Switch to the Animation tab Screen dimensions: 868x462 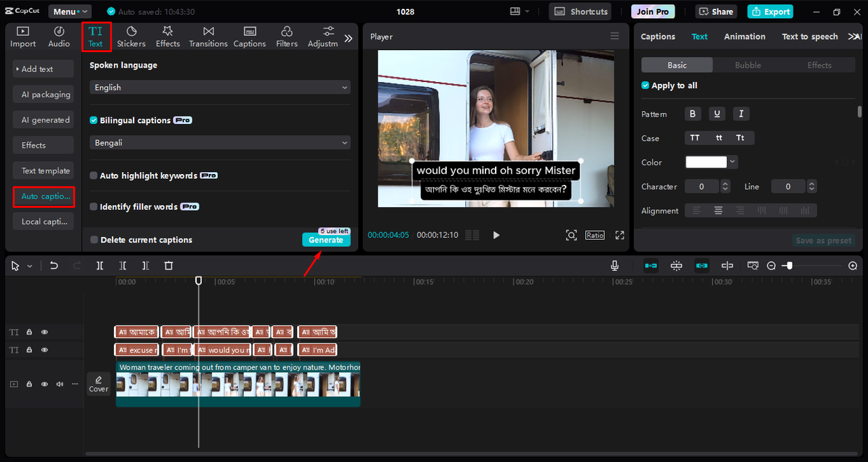[745, 37]
